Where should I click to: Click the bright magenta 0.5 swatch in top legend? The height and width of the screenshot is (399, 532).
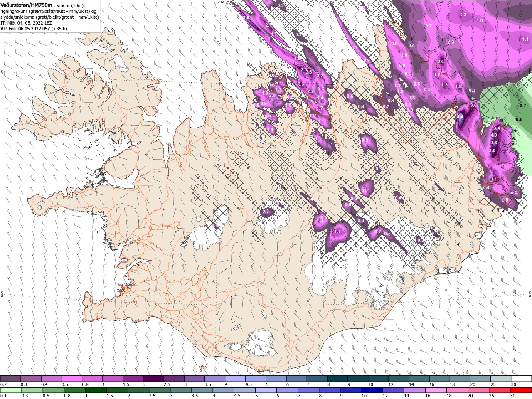(71, 378)
